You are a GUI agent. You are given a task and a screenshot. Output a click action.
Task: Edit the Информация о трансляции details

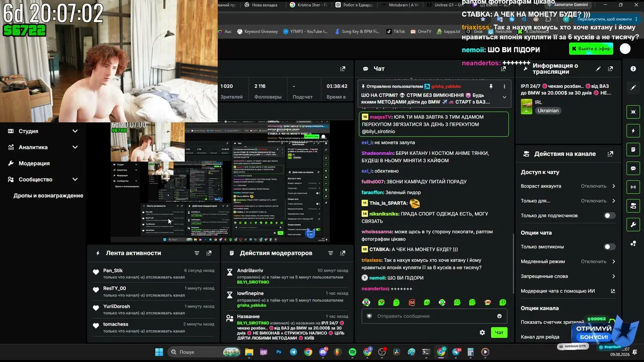click(x=598, y=69)
